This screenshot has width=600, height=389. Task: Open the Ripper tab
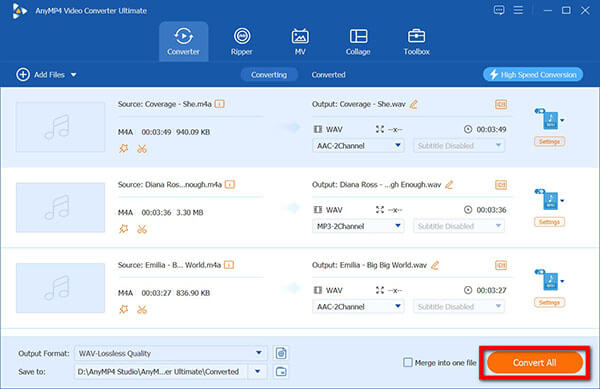pos(242,41)
